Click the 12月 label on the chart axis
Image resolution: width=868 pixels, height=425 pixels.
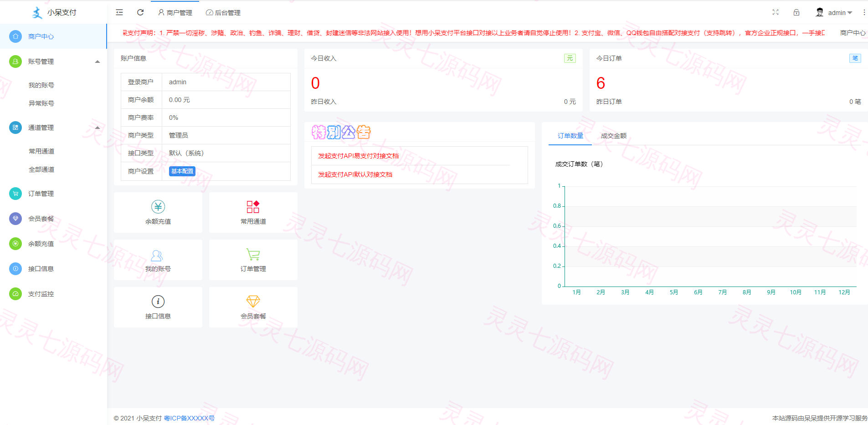(844, 292)
